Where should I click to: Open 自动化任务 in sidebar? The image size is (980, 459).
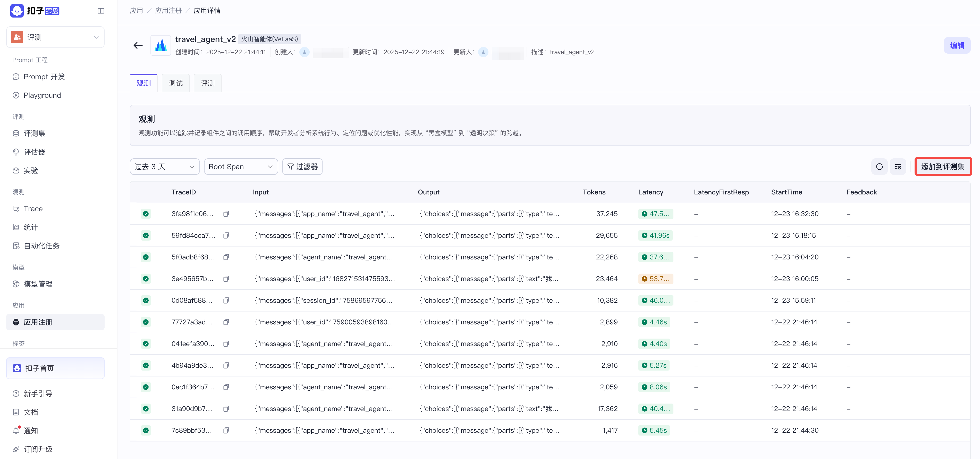pos(55,246)
